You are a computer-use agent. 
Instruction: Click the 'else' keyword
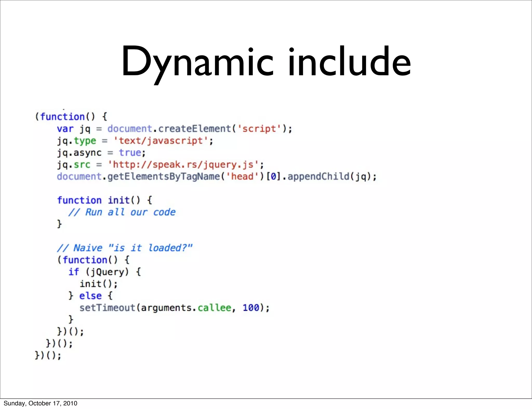point(90,296)
